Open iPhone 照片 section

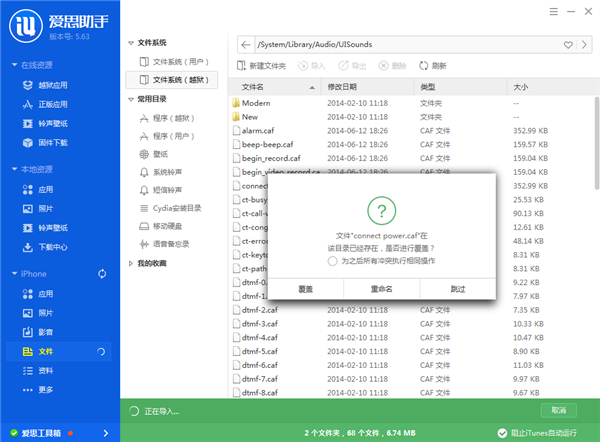coord(38,313)
